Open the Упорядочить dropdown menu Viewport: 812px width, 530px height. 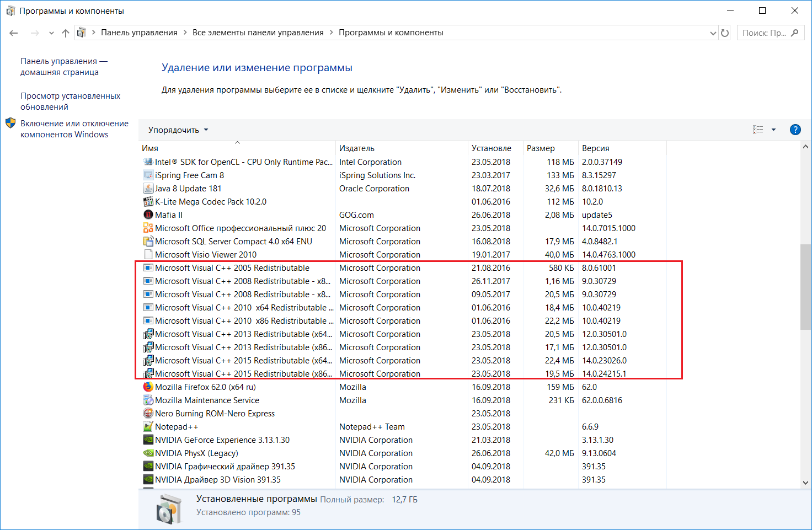(x=178, y=130)
